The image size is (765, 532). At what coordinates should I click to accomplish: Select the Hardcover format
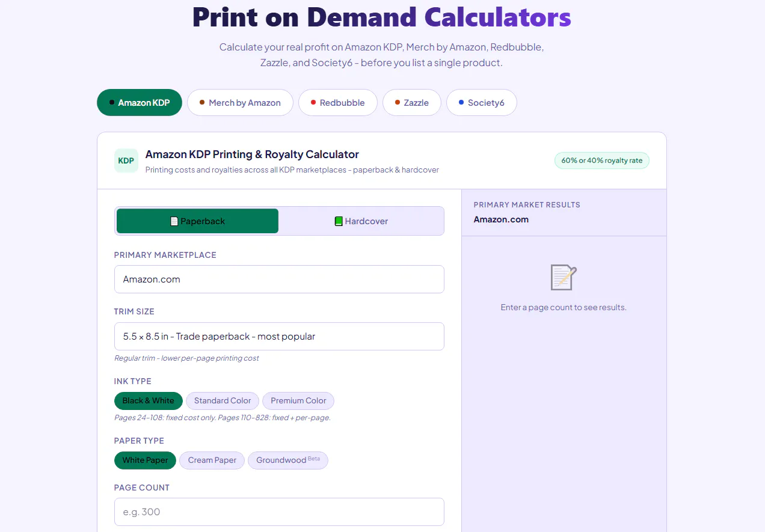(x=361, y=221)
